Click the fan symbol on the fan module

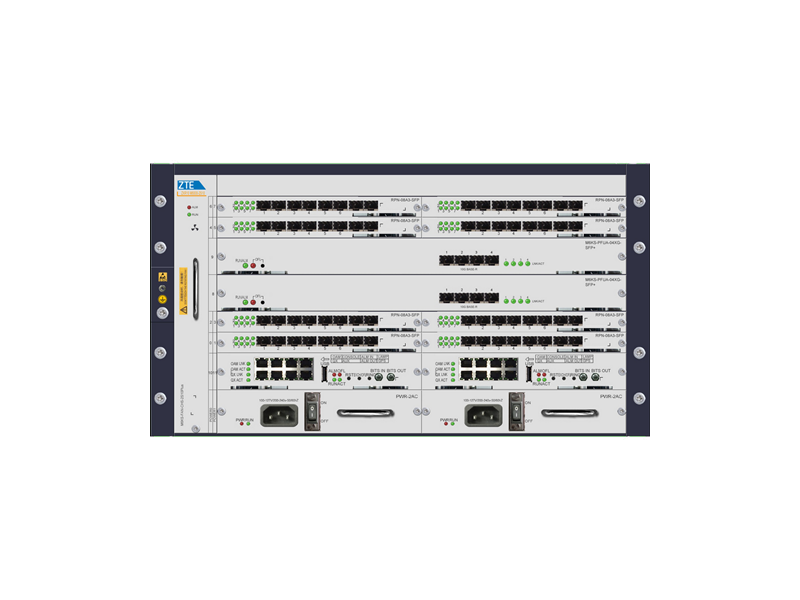pos(194,229)
